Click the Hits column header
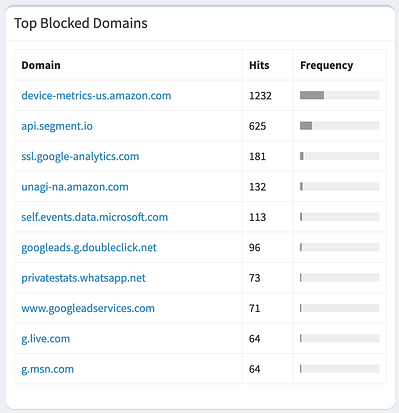Image resolution: width=399 pixels, height=413 pixels. click(259, 65)
